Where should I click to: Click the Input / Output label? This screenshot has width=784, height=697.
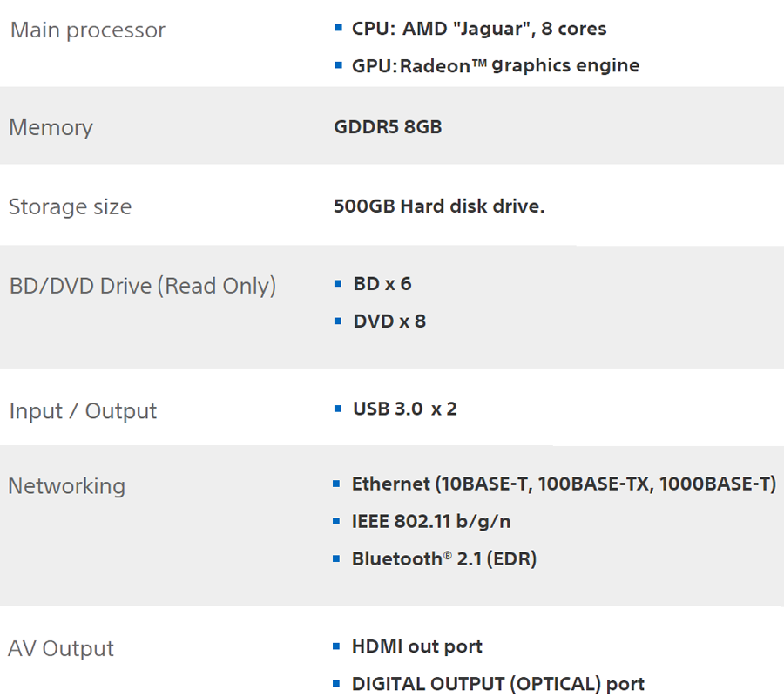(83, 411)
